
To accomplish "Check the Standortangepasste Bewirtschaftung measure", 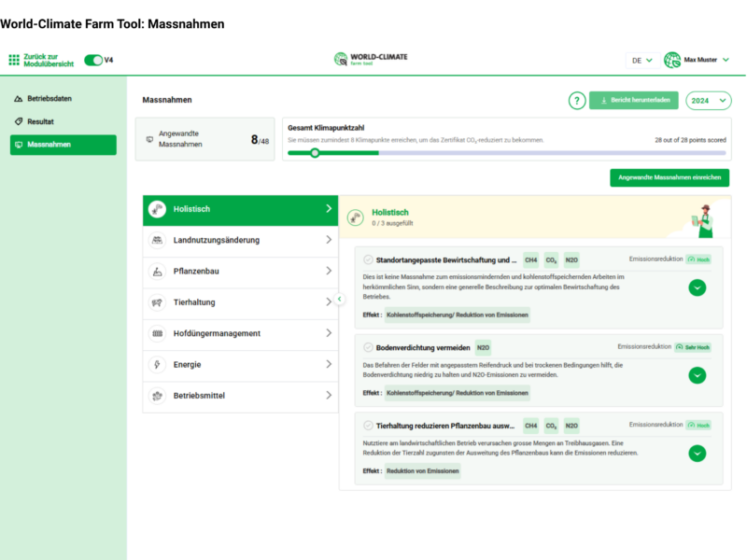I will 368,259.
